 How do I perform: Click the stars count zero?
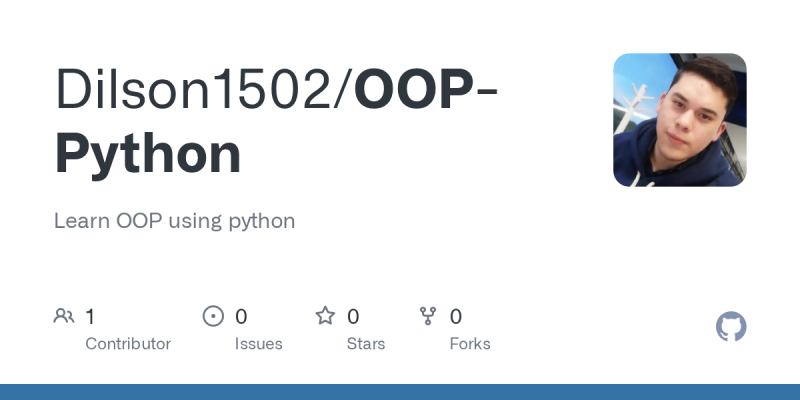[353, 317]
